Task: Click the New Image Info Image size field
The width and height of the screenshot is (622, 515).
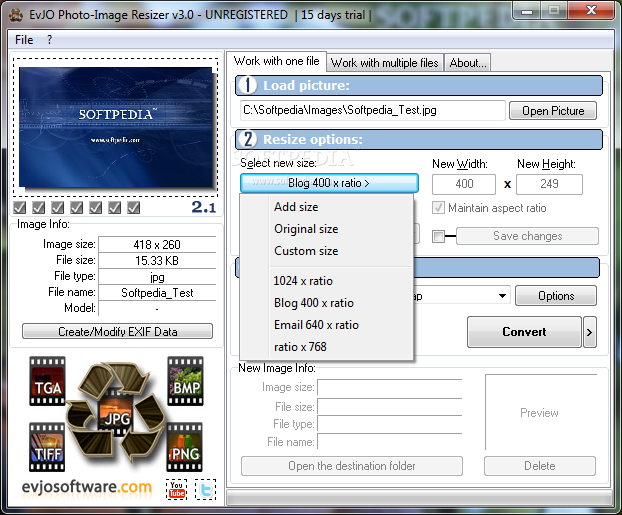Action: [390, 387]
